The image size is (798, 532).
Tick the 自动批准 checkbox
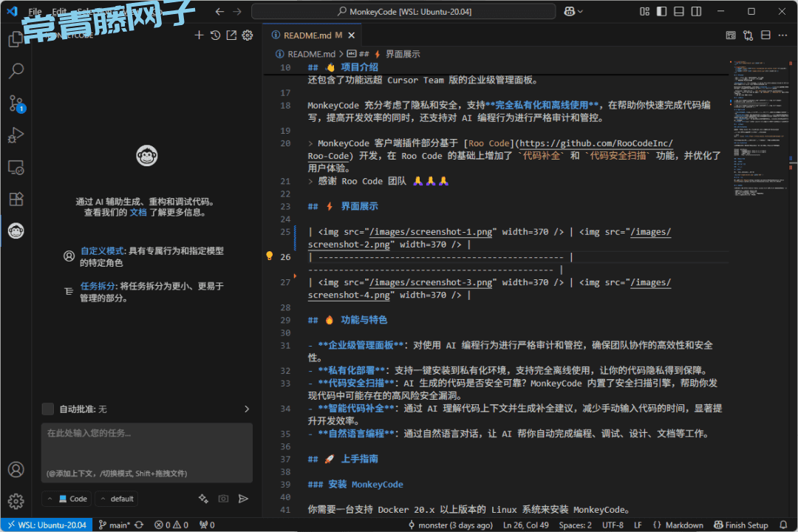point(48,409)
